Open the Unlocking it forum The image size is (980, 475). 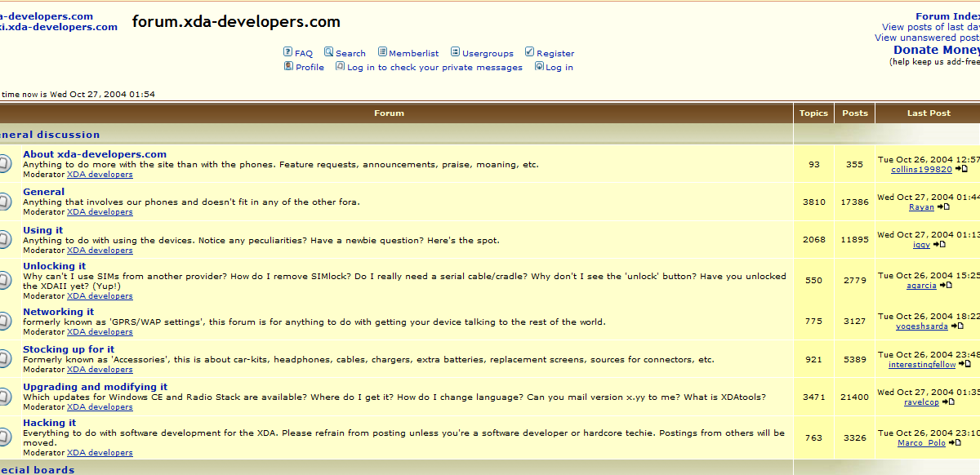click(x=54, y=266)
